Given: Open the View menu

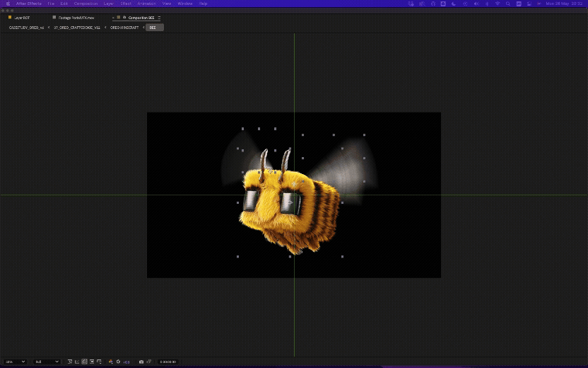Looking at the screenshot, I should [x=167, y=4].
